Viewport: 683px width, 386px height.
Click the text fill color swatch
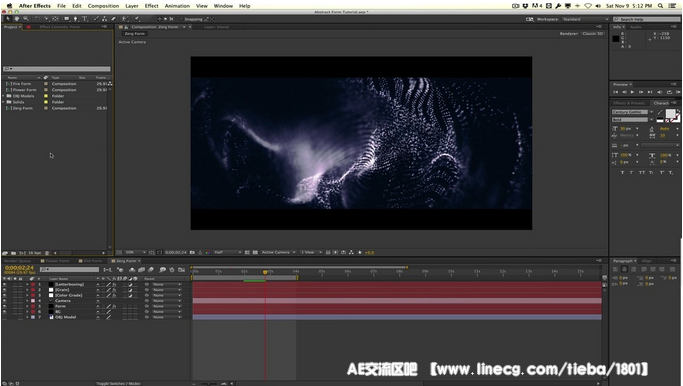pos(670,114)
